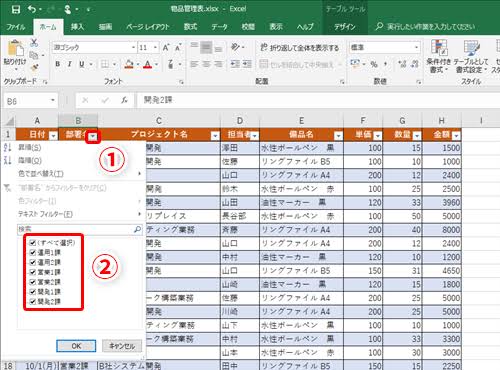Switch to the 挿入 ribbon tab
The height and width of the screenshot is (370, 500).
(77, 27)
